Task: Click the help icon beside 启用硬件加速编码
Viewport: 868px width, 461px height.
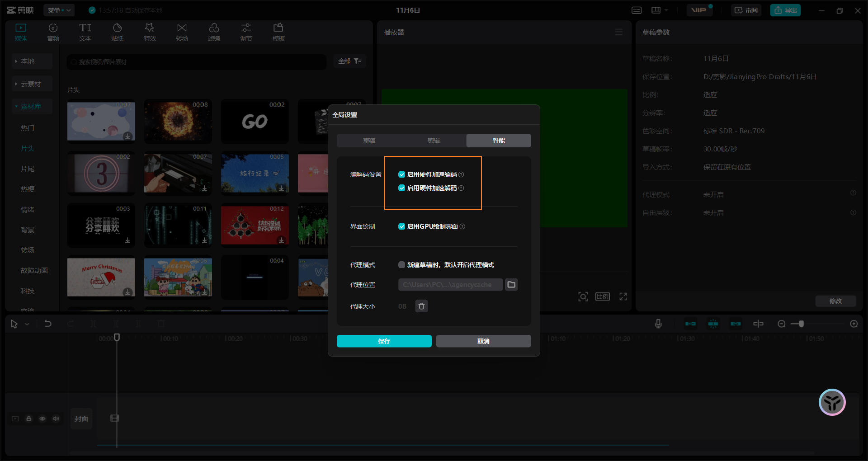Action: 461,174
